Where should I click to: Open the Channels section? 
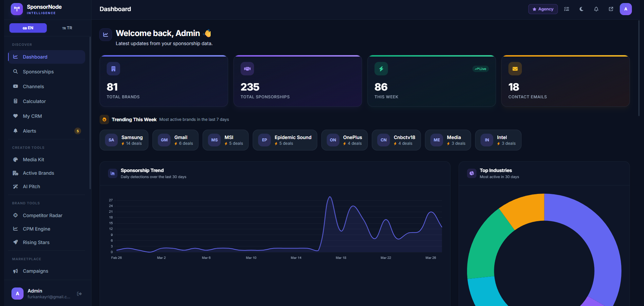tap(33, 86)
